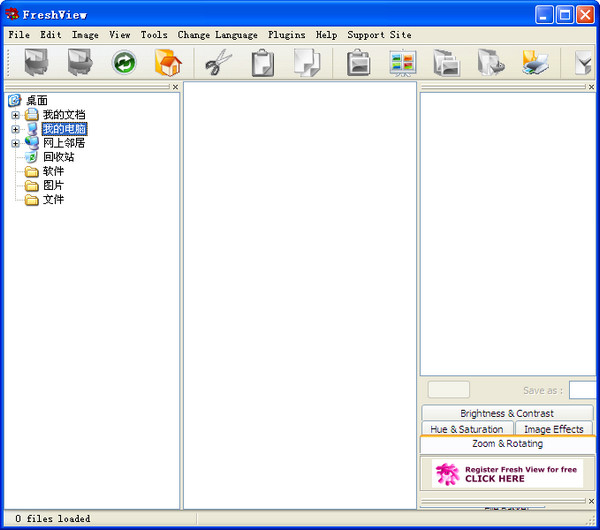Open the Help menu
The width and height of the screenshot is (600, 530).
click(x=326, y=35)
